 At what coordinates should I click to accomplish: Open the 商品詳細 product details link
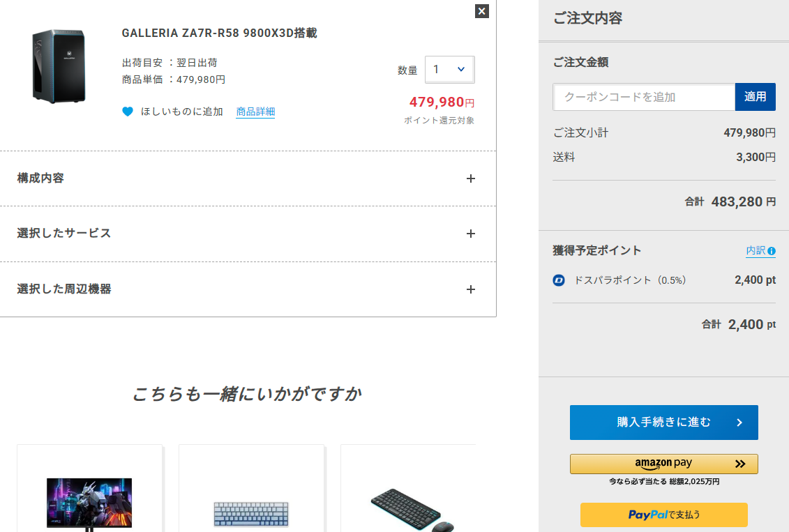point(255,112)
